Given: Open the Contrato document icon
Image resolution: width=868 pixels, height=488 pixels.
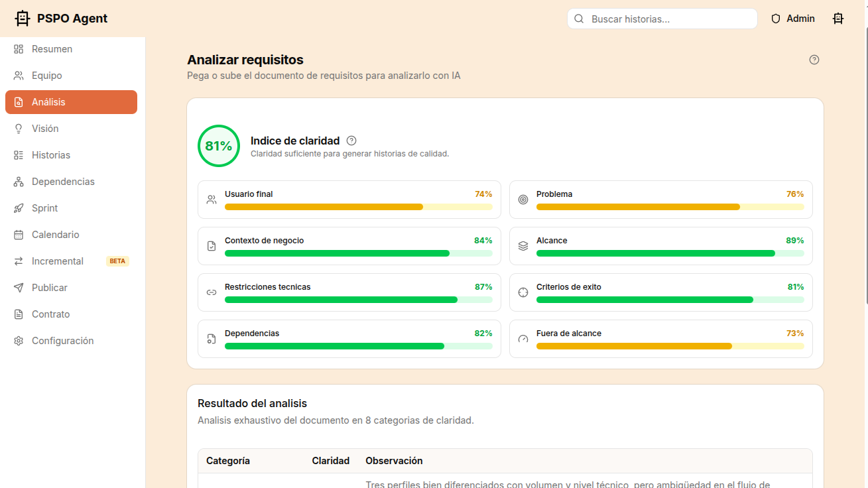Looking at the screenshot, I should point(17,314).
